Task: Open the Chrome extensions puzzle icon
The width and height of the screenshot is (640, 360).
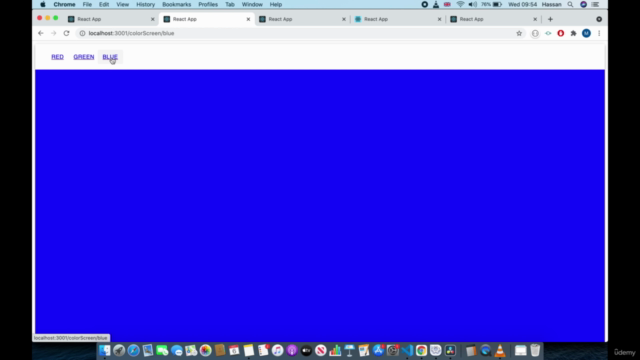Action: tap(573, 33)
